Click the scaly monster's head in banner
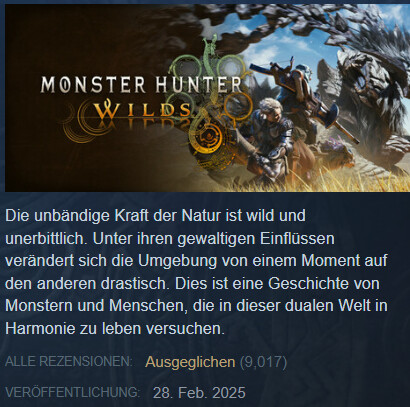This screenshot has width=410, height=407. (x=371, y=83)
